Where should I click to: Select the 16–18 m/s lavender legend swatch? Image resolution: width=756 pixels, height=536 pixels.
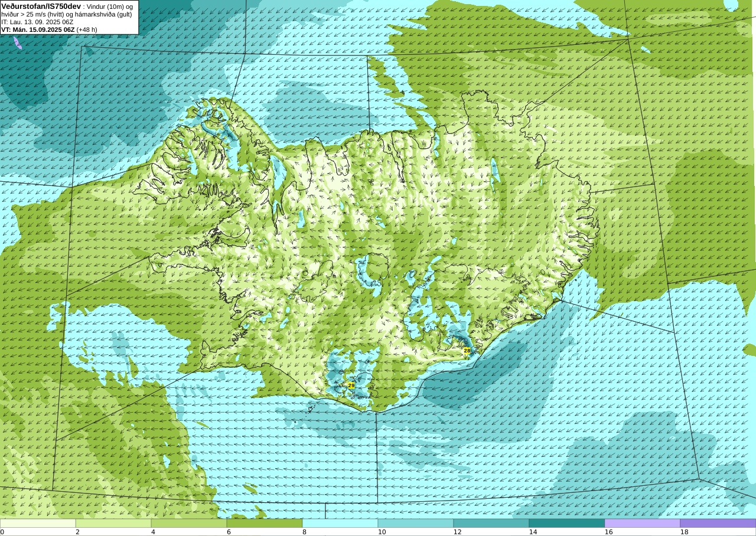pyautogui.click(x=643, y=523)
